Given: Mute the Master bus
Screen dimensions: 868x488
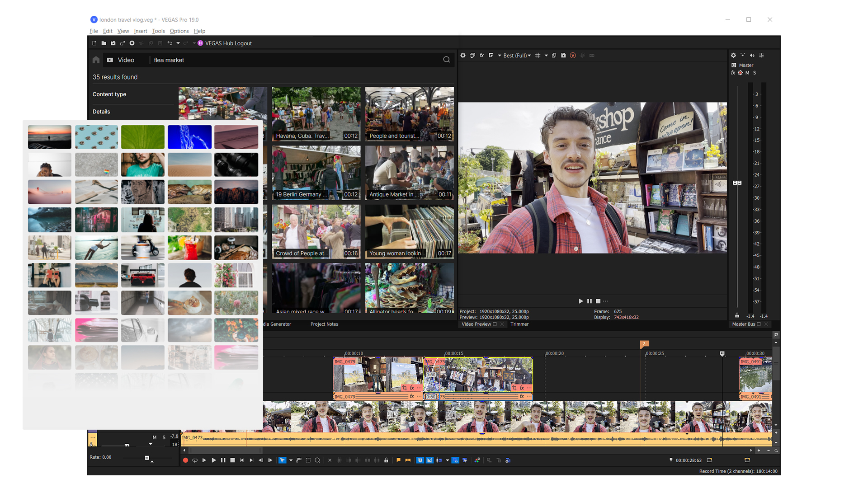Looking at the screenshot, I should [747, 73].
